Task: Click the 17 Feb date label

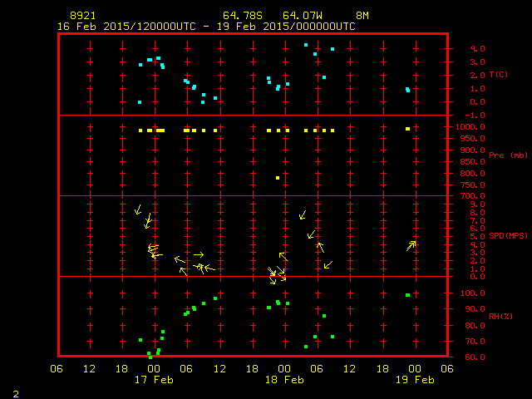Action: point(154,380)
